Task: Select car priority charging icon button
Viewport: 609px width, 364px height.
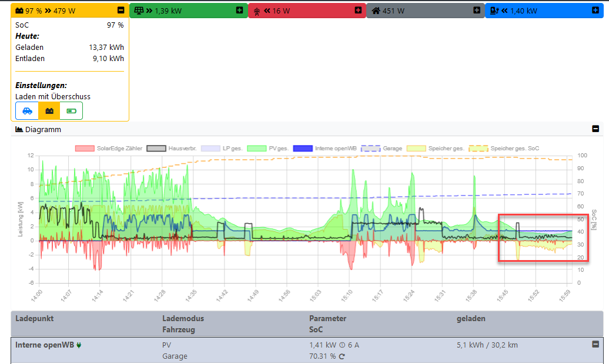Action: click(27, 111)
